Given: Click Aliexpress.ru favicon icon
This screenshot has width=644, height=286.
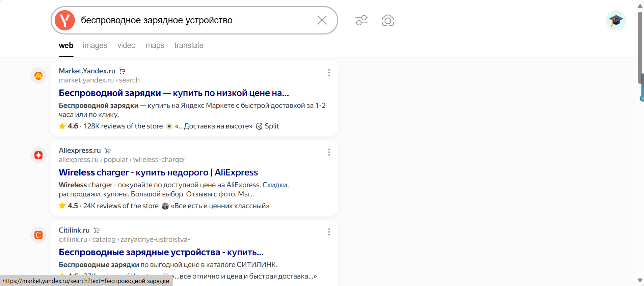Looking at the screenshot, I should point(38,155).
